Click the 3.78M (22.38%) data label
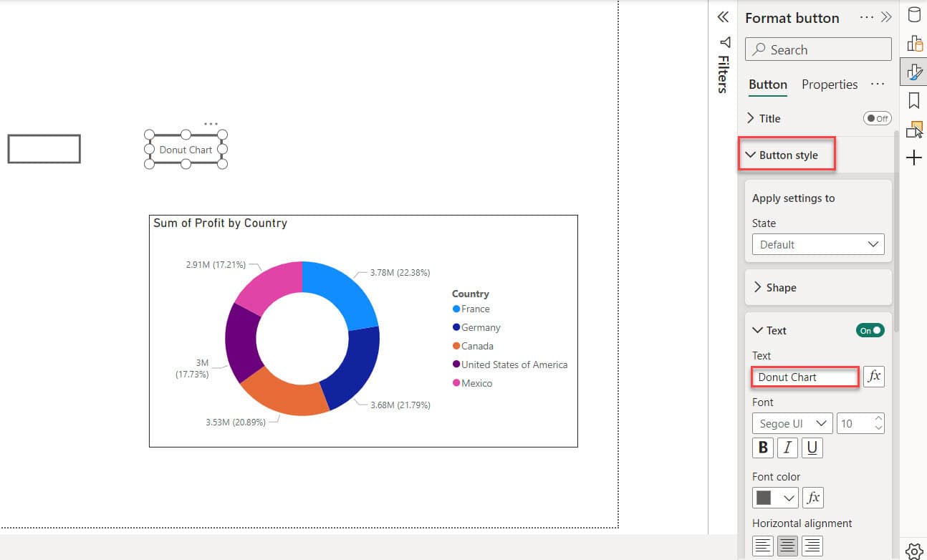The image size is (927, 560). tap(400, 273)
